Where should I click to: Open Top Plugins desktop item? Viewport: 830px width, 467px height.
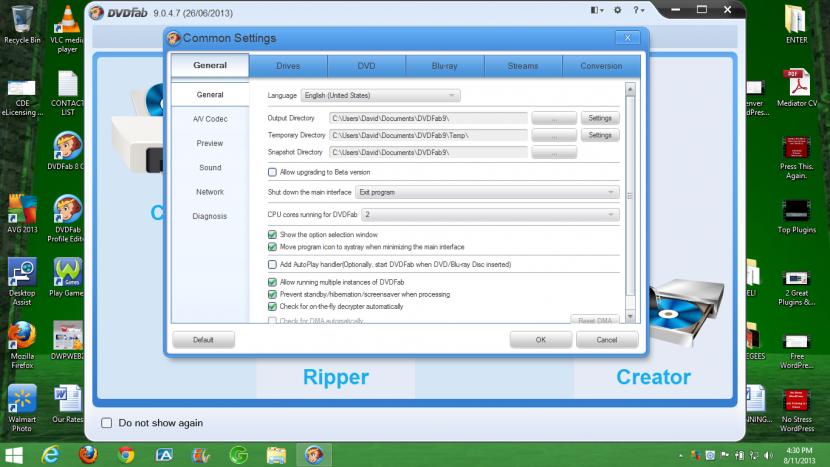pyautogui.click(x=797, y=216)
